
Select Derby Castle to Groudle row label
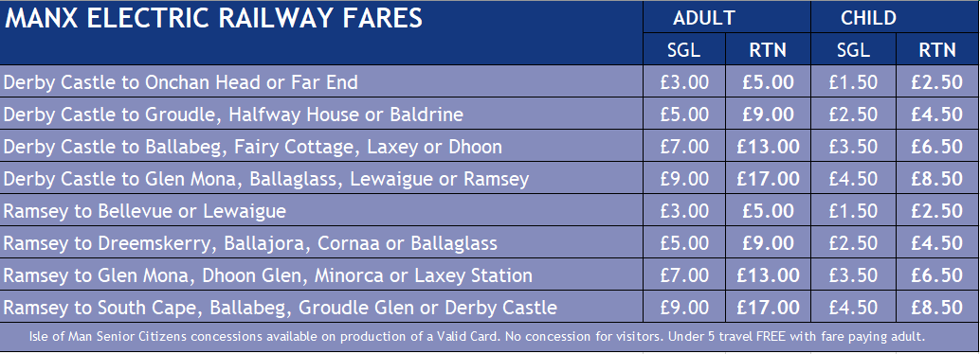(233, 115)
